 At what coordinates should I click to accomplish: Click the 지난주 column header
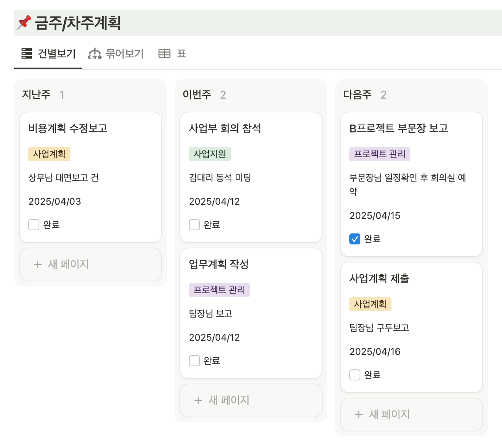pos(36,95)
